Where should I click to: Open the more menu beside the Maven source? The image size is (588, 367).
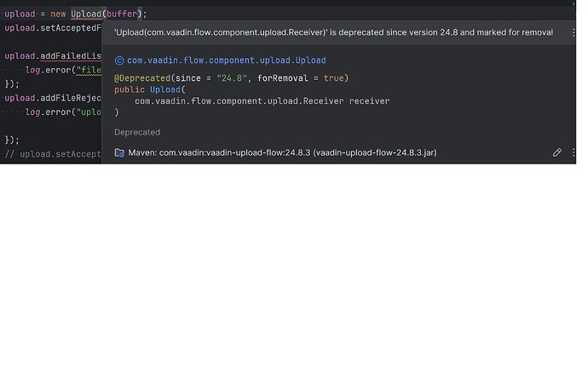574,152
